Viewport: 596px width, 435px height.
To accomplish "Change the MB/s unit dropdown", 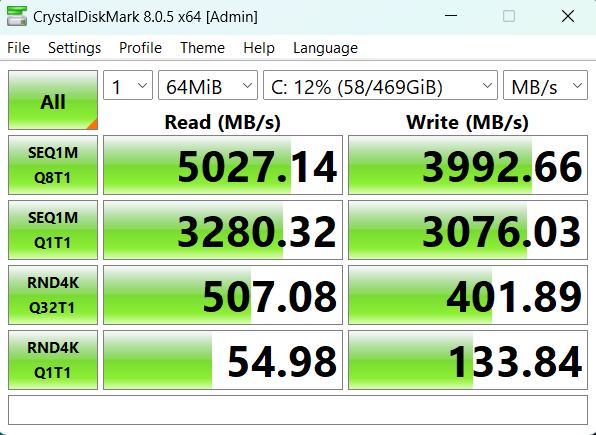I will [x=545, y=85].
